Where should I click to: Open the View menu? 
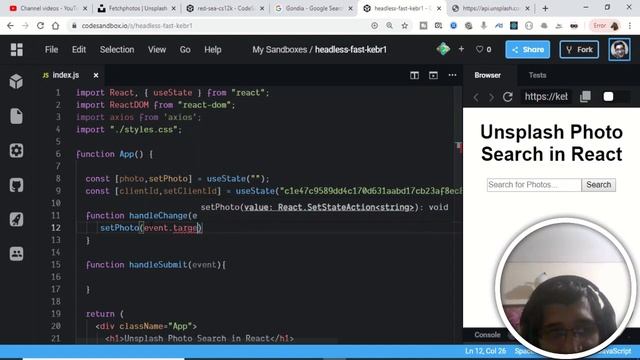(157, 49)
